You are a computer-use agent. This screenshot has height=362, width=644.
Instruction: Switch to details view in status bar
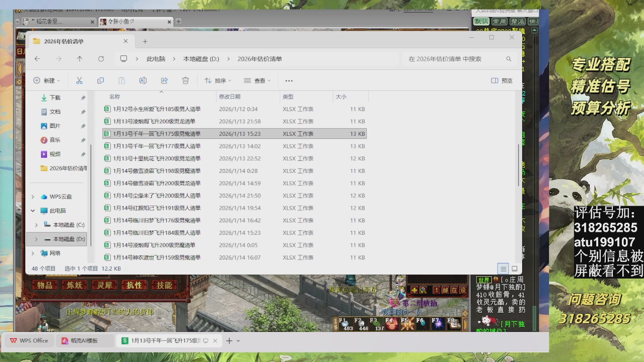pos(503,269)
